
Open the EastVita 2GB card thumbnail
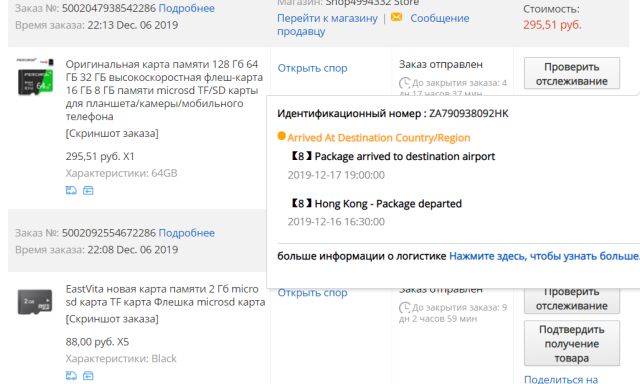pos(35,302)
